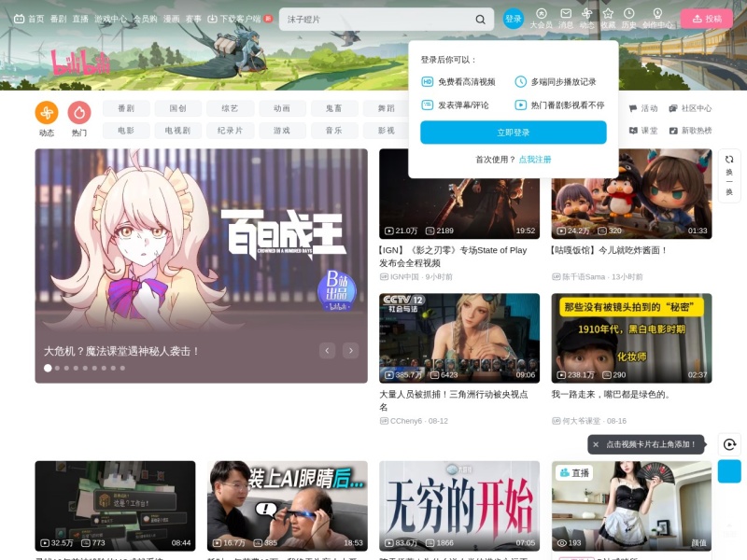Click uploader name CCheny6
The height and width of the screenshot is (560, 747).
click(x=406, y=421)
